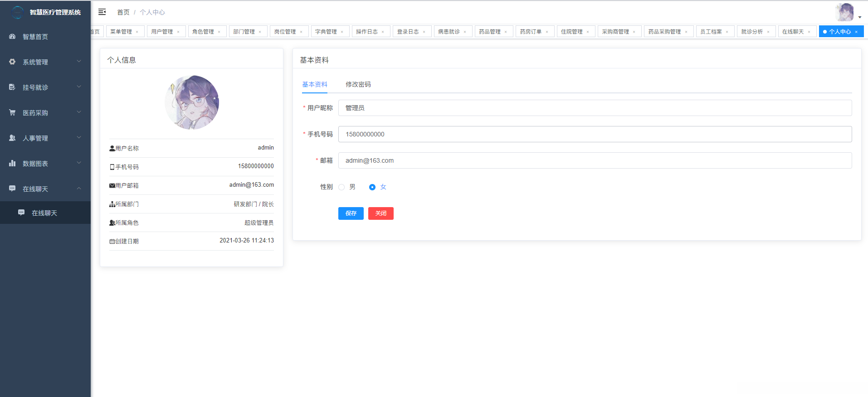Expand the 数据图表 menu chevron
This screenshot has height=397, width=868.
(79, 163)
